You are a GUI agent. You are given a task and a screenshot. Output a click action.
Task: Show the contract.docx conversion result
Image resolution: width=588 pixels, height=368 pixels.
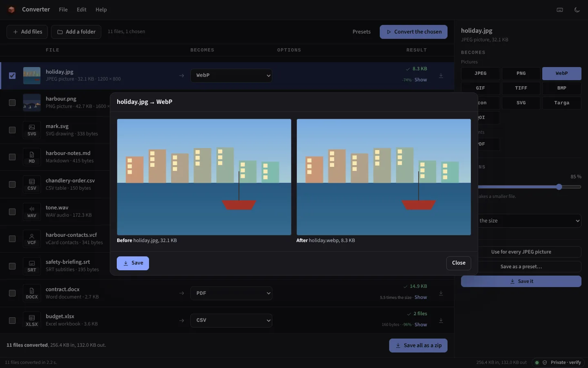pos(421,298)
